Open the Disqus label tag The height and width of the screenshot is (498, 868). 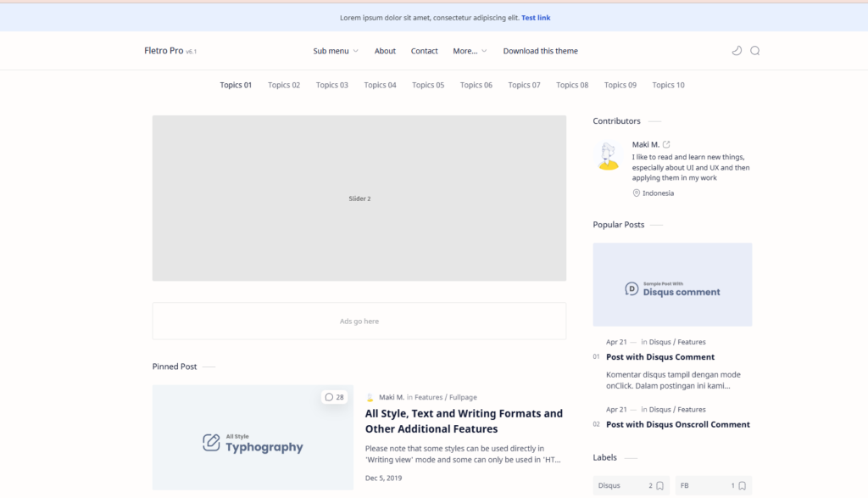click(631, 485)
